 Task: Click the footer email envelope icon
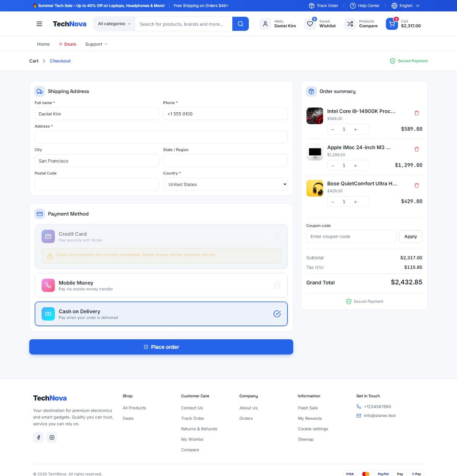359,416
